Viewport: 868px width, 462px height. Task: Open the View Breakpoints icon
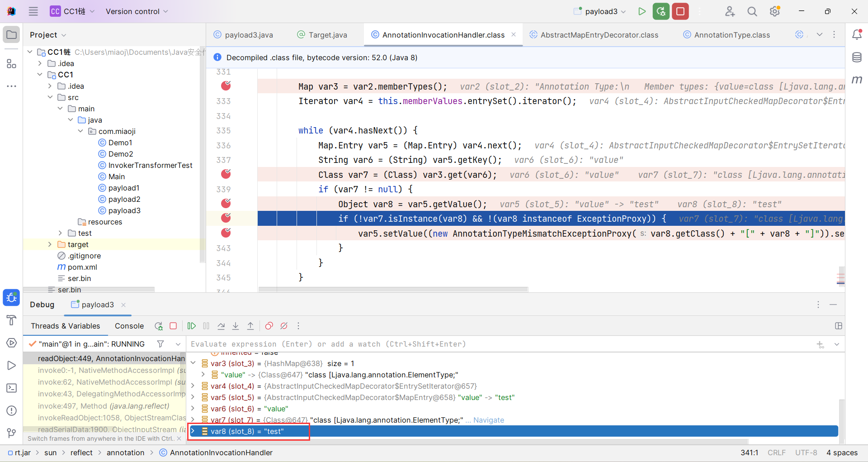coord(269,326)
